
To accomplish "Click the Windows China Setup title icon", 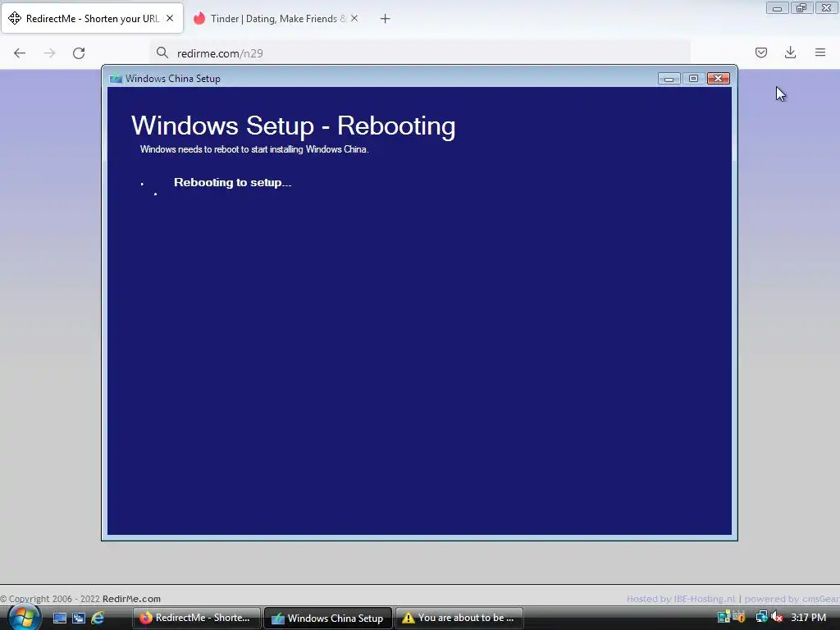I will tap(115, 79).
